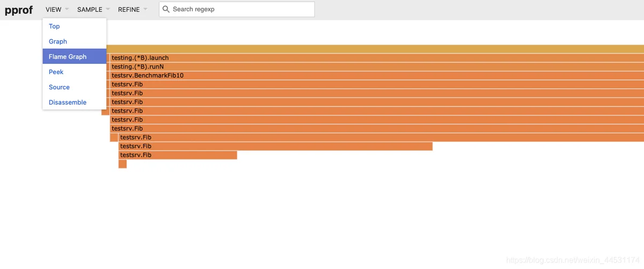Choose Peek from the View menu

tap(56, 72)
